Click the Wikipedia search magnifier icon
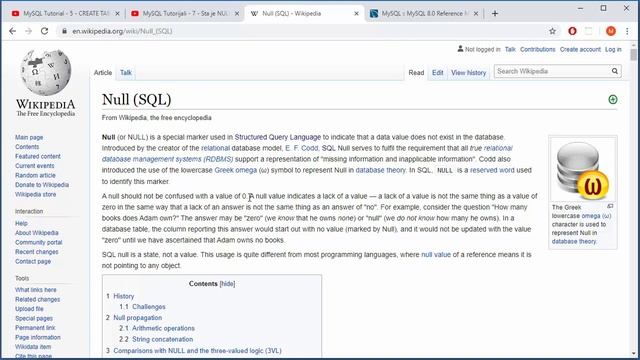640x360 pixels. [615, 71]
